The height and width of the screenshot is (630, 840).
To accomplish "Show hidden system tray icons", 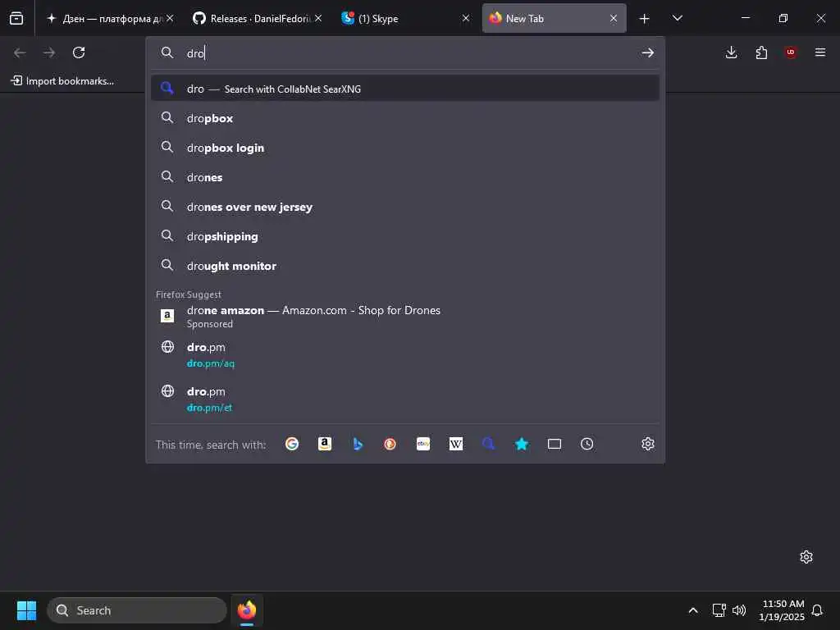I will click(x=692, y=610).
